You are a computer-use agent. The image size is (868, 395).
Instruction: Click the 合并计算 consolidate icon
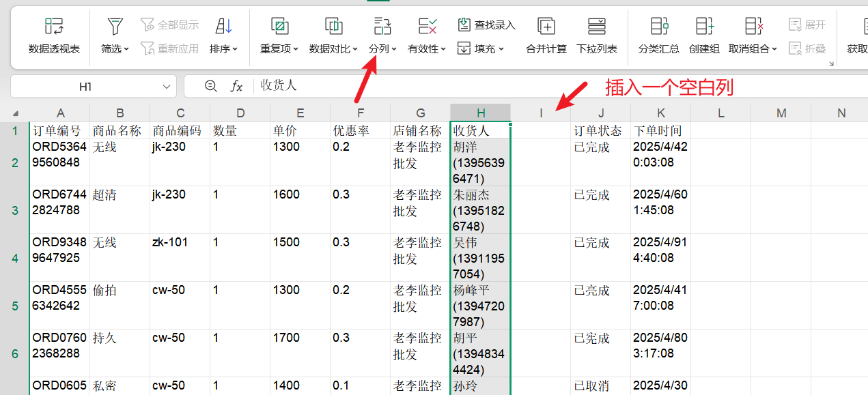coord(546,27)
